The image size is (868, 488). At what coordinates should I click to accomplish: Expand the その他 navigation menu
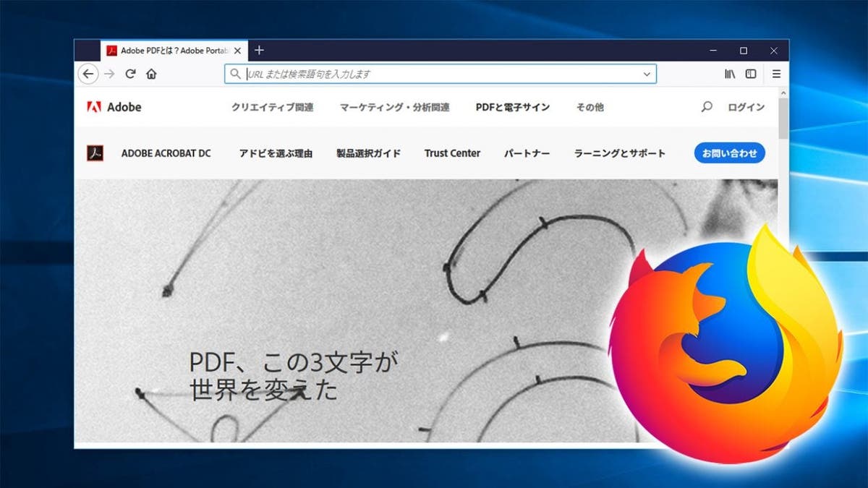590,107
